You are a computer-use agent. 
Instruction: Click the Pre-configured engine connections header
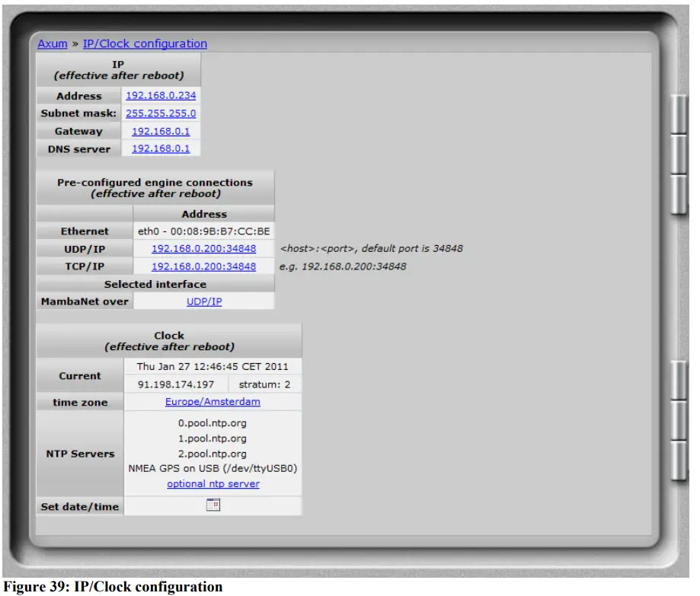[155, 188]
